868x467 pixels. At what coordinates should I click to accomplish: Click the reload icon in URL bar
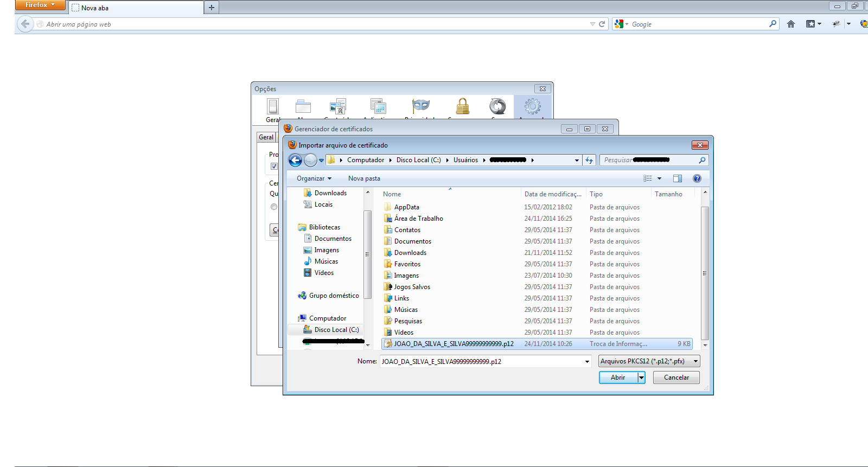[x=602, y=24]
